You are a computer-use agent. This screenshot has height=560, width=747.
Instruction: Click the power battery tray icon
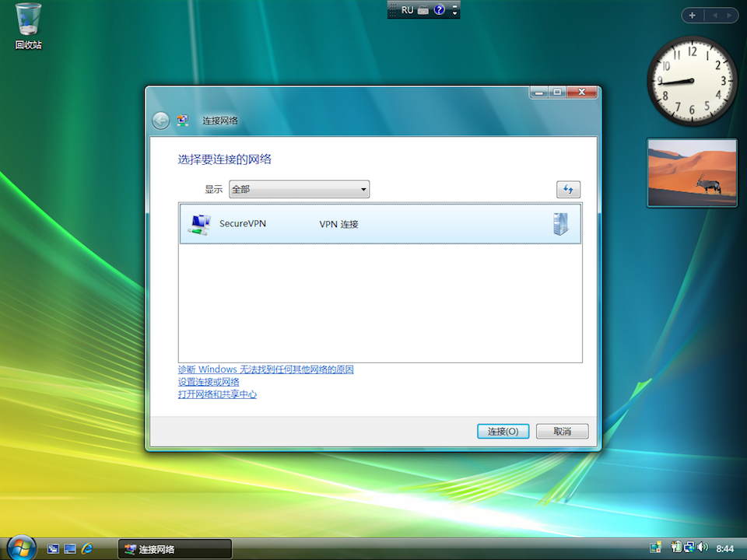tap(676, 548)
